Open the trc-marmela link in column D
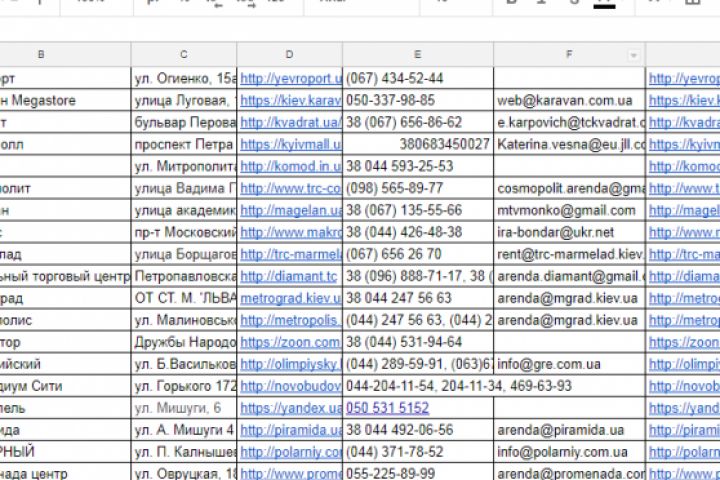720x480 pixels. click(x=291, y=254)
